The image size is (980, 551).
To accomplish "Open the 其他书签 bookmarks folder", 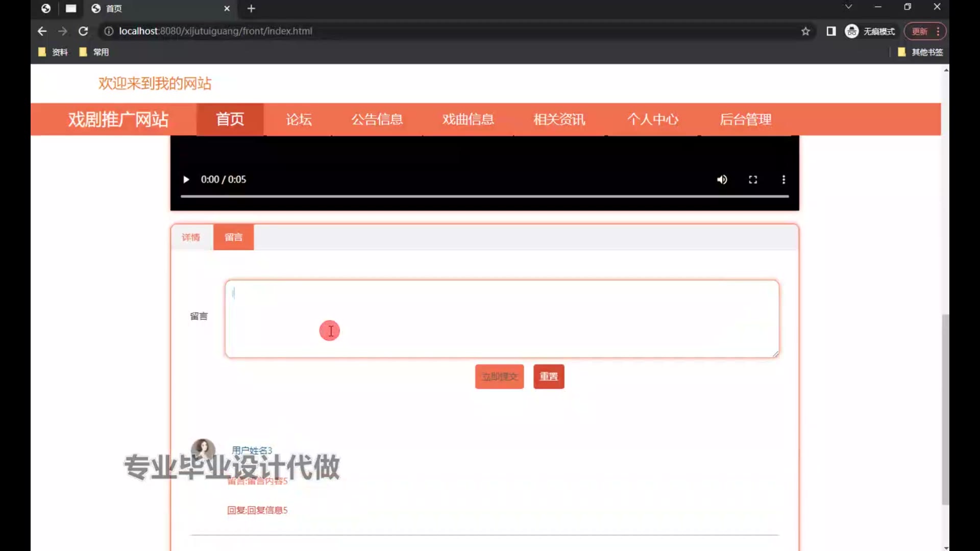I will tap(921, 52).
